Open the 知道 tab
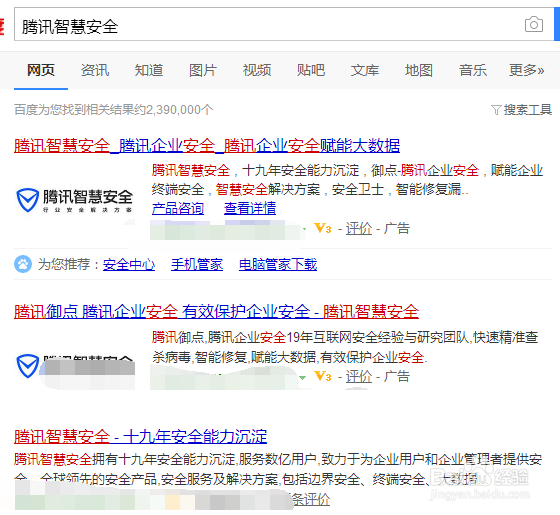This screenshot has width=560, height=515. [x=149, y=70]
